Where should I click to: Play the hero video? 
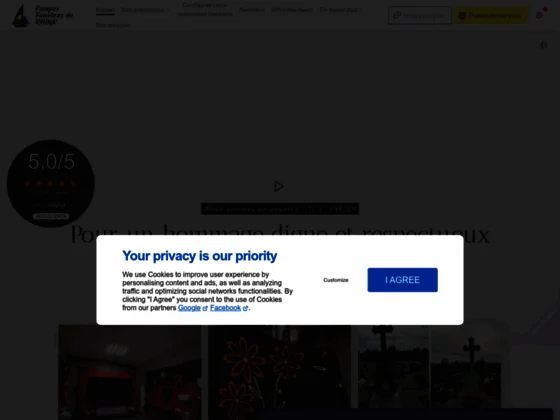[x=279, y=186]
